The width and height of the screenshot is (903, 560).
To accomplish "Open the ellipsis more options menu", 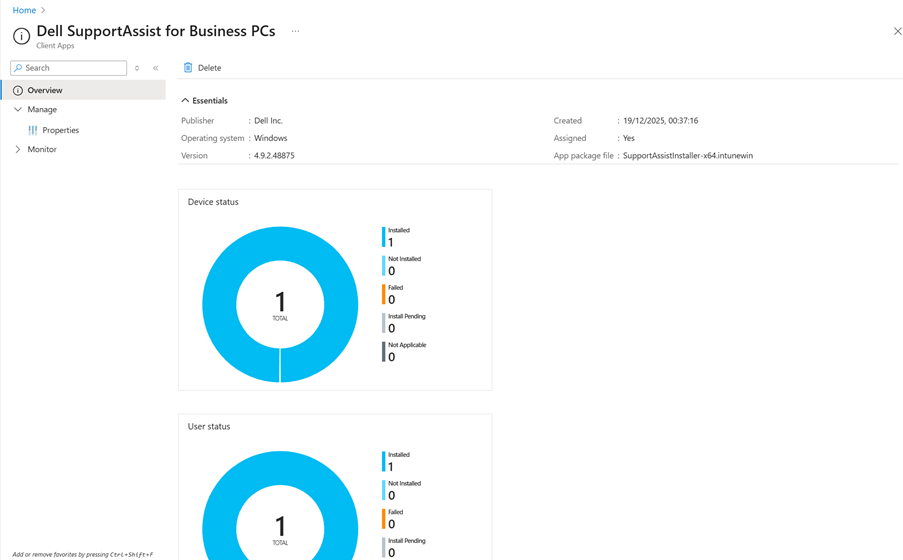I will click(x=295, y=31).
